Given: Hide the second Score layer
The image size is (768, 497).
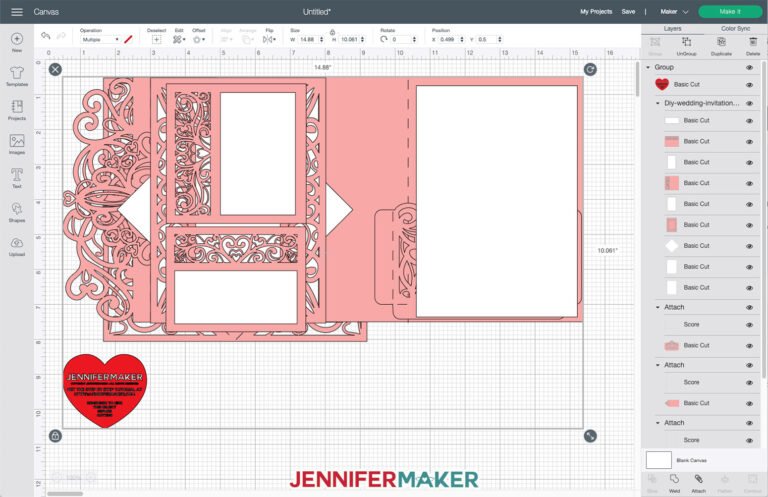Looking at the screenshot, I should tap(749, 382).
